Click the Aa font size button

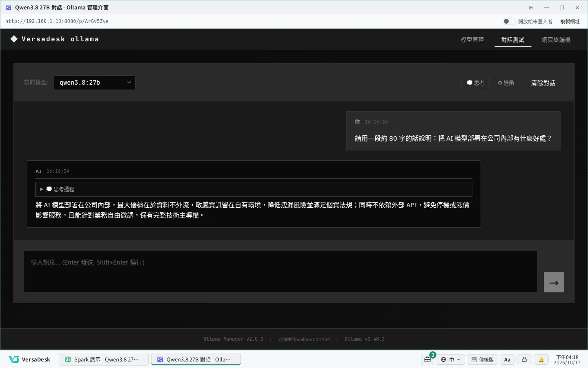point(507,359)
